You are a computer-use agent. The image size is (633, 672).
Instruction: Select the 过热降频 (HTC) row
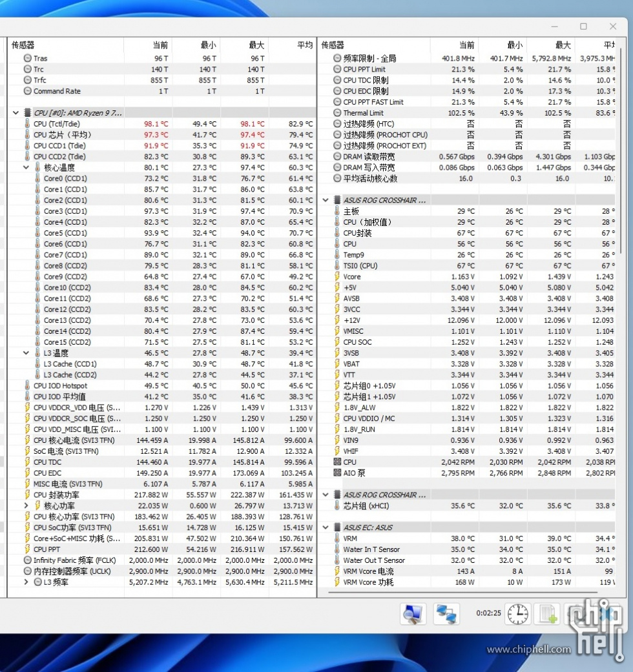pos(466,124)
